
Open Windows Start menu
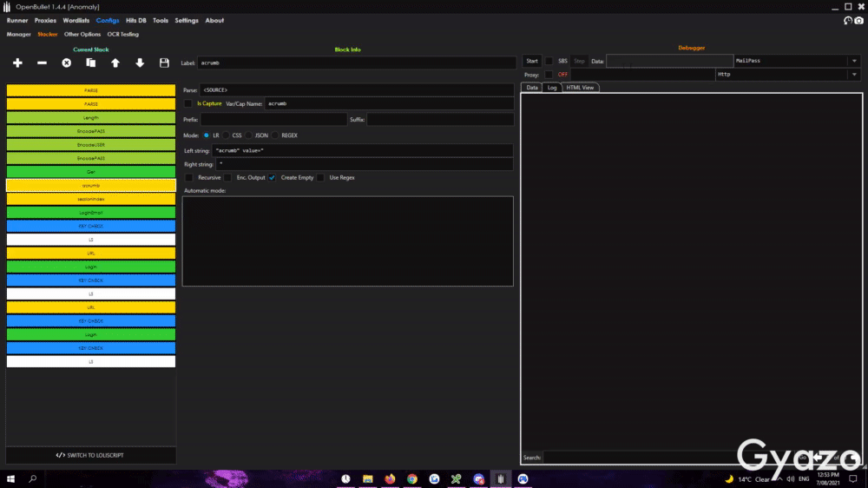pyautogui.click(x=10, y=479)
